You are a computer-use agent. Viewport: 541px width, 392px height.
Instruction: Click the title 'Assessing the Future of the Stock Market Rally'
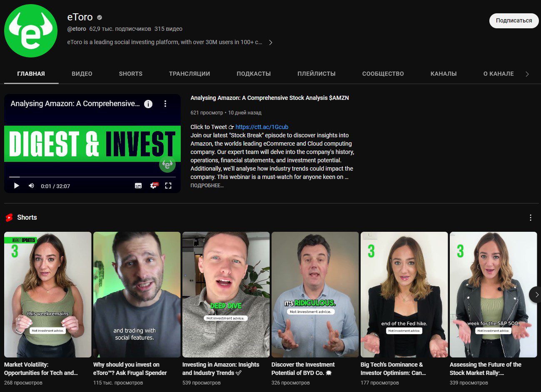(486, 369)
